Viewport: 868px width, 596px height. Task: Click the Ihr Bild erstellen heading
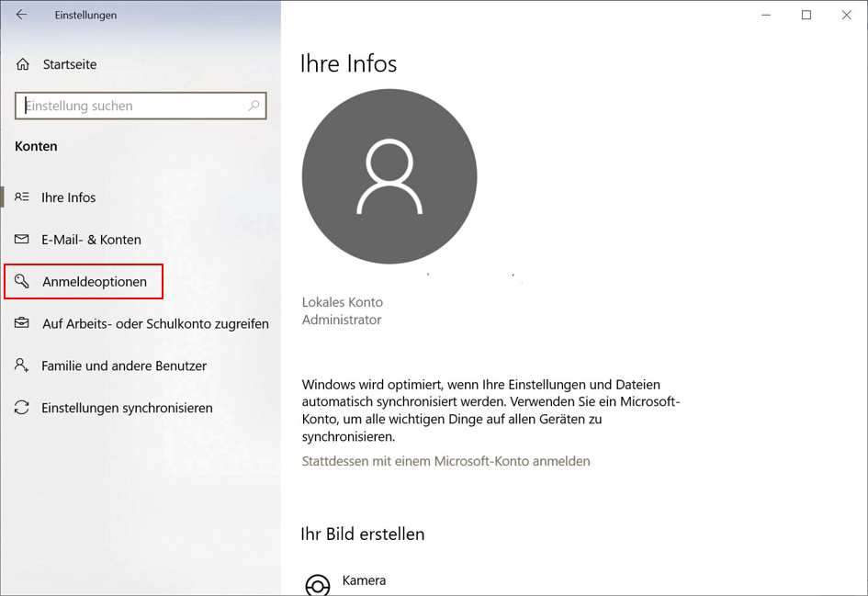pos(363,534)
